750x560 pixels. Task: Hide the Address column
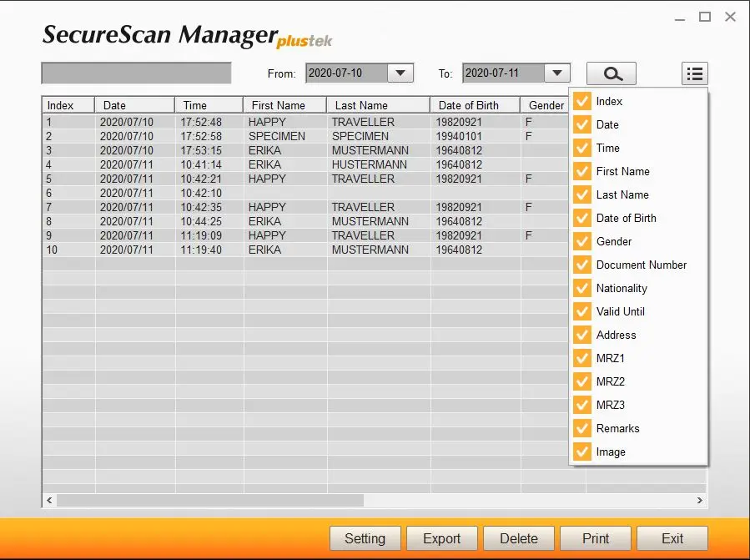point(582,335)
